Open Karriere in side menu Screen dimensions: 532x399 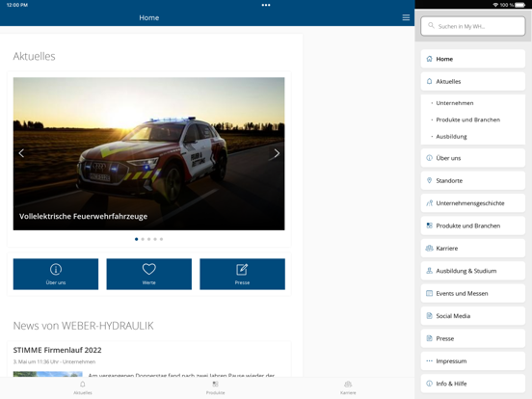(473, 248)
